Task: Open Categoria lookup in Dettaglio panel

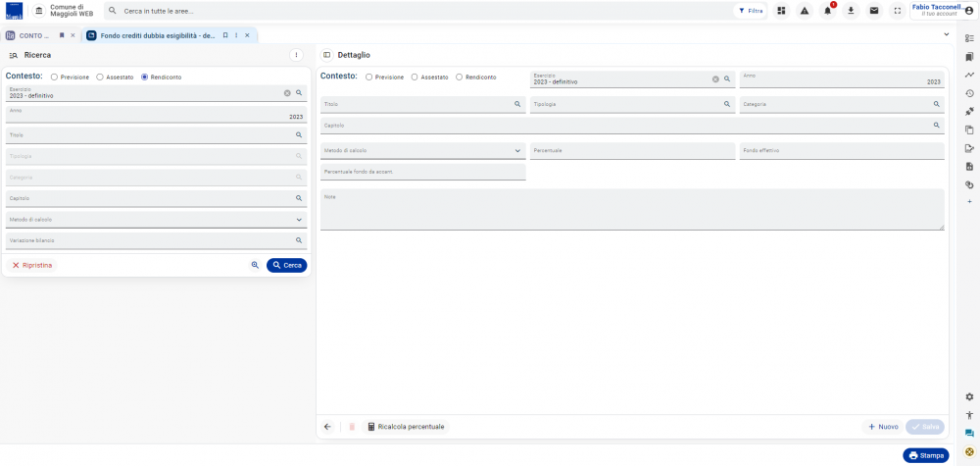Action: point(936,104)
